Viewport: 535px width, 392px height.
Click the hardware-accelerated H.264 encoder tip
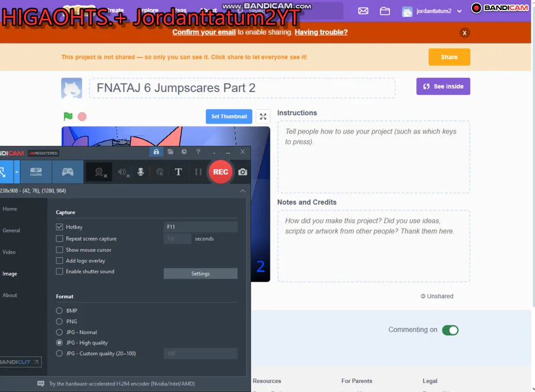pyautogui.click(x=122, y=384)
